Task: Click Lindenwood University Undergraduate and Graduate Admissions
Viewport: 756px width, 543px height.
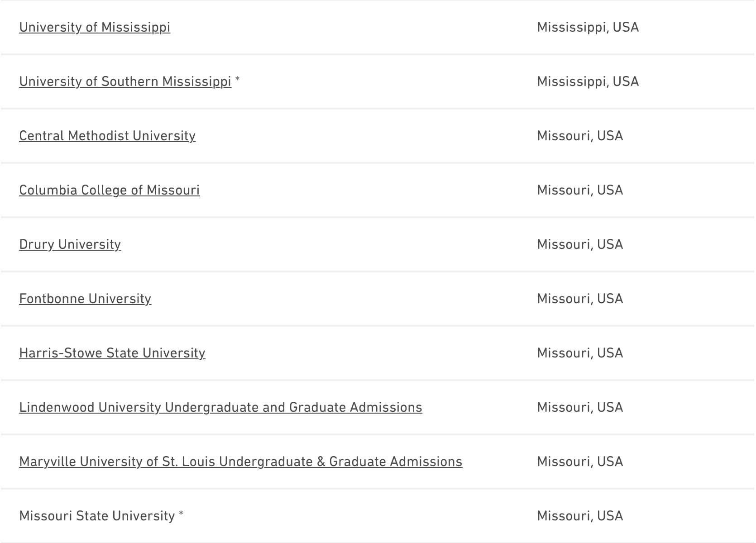Action: point(220,407)
